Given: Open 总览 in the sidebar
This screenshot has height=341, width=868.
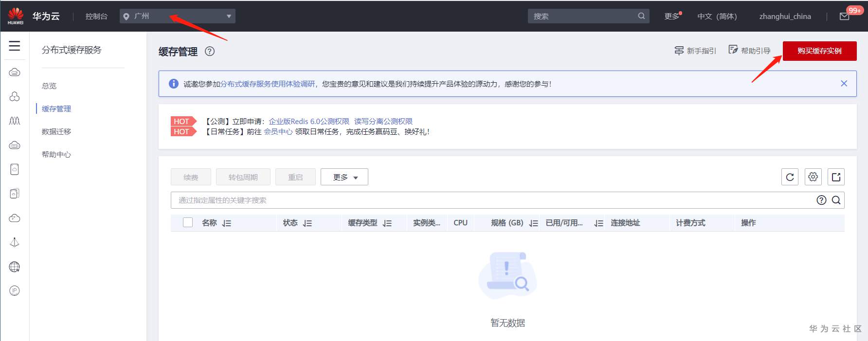Looking at the screenshot, I should (49, 86).
